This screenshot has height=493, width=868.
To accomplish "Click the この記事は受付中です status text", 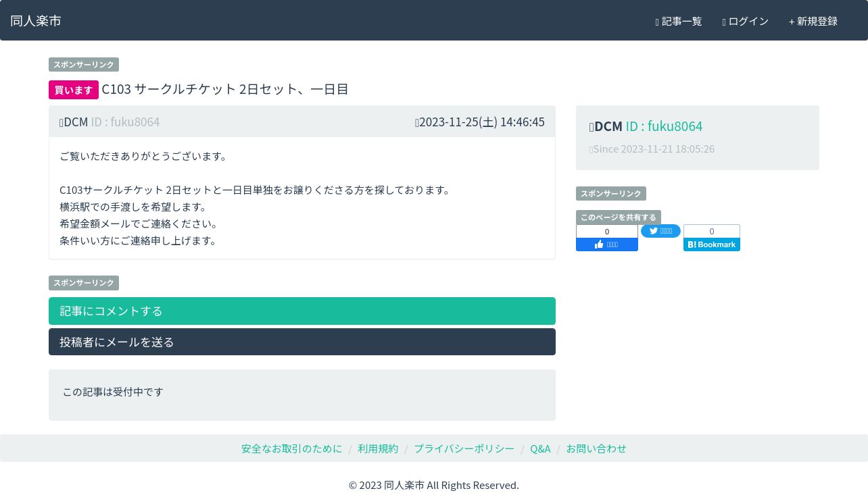I will coord(113,392).
